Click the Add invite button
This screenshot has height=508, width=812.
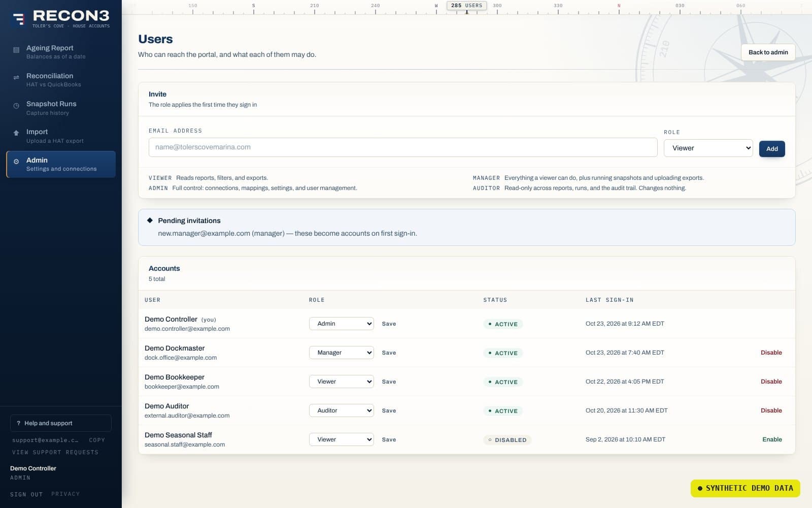(x=772, y=149)
